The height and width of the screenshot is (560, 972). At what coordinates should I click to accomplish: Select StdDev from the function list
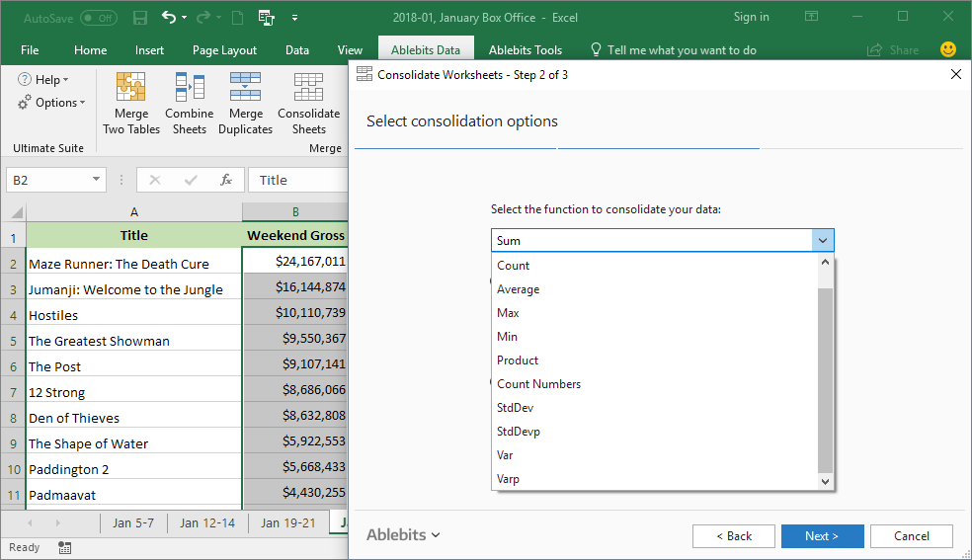click(x=655, y=408)
